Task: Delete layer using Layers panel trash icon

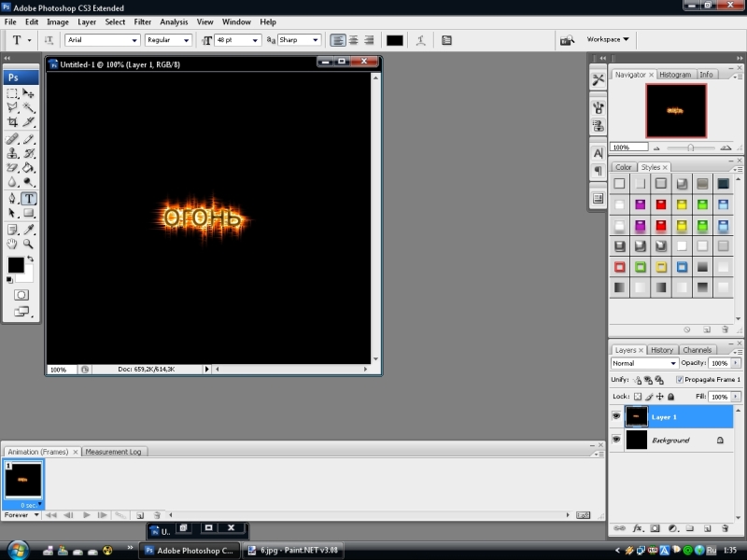Action: coord(724,528)
